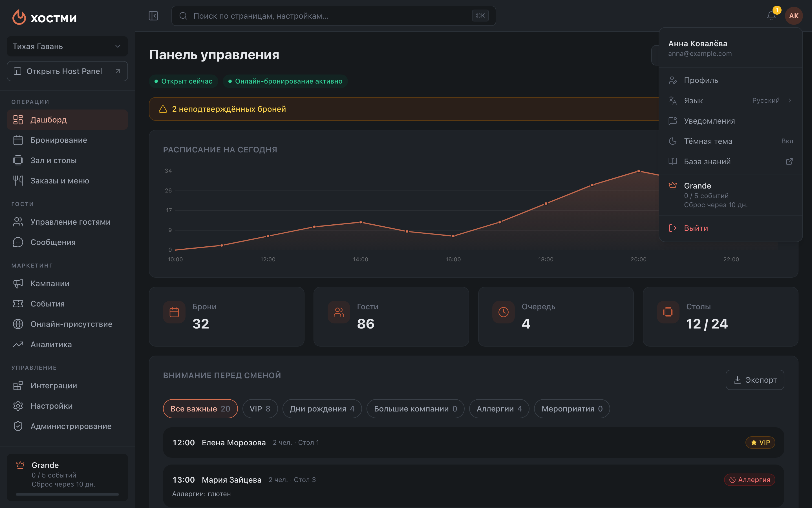This screenshot has width=812, height=508.
Task: Click the AK user avatar
Action: [794, 16]
